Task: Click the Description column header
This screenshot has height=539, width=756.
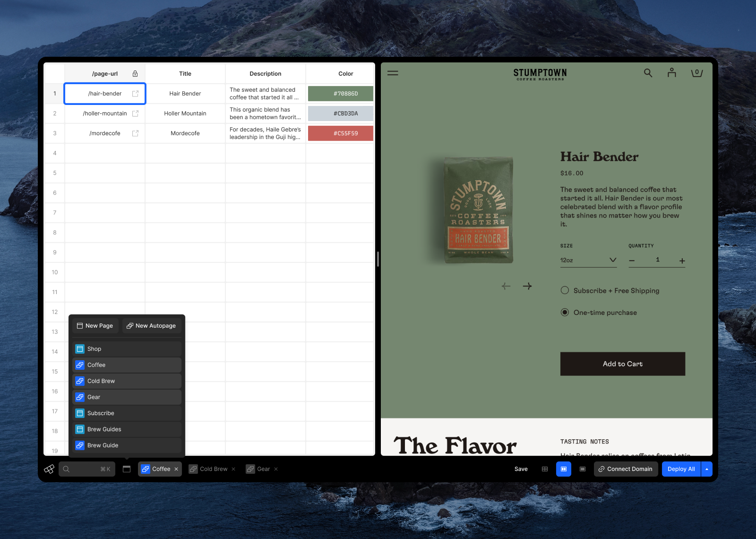Action: point(266,74)
